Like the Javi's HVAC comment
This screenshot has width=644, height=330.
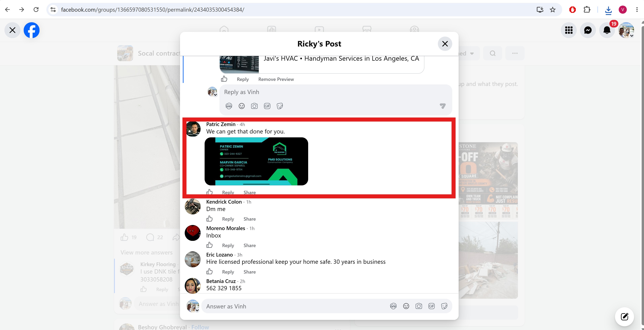coord(224,79)
